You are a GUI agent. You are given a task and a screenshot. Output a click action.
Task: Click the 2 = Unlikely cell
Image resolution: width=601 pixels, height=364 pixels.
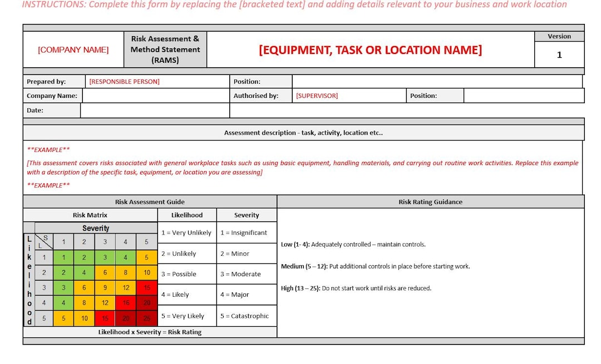click(187, 253)
